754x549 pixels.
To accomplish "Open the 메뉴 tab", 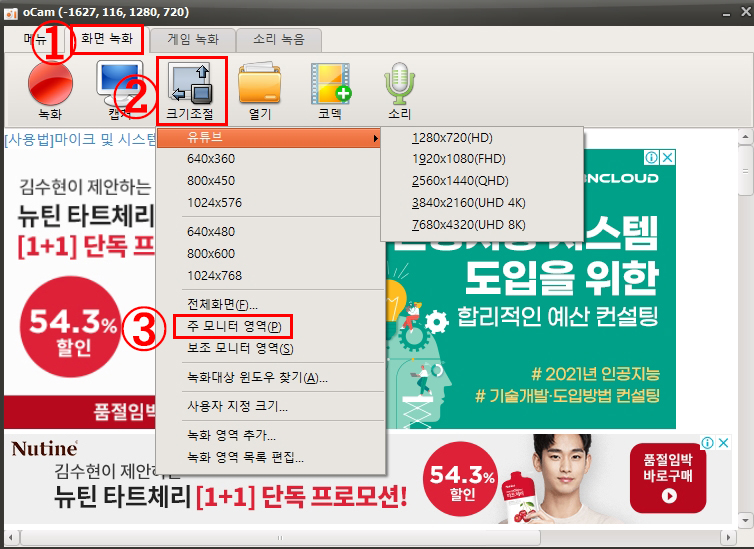I will click(x=35, y=39).
